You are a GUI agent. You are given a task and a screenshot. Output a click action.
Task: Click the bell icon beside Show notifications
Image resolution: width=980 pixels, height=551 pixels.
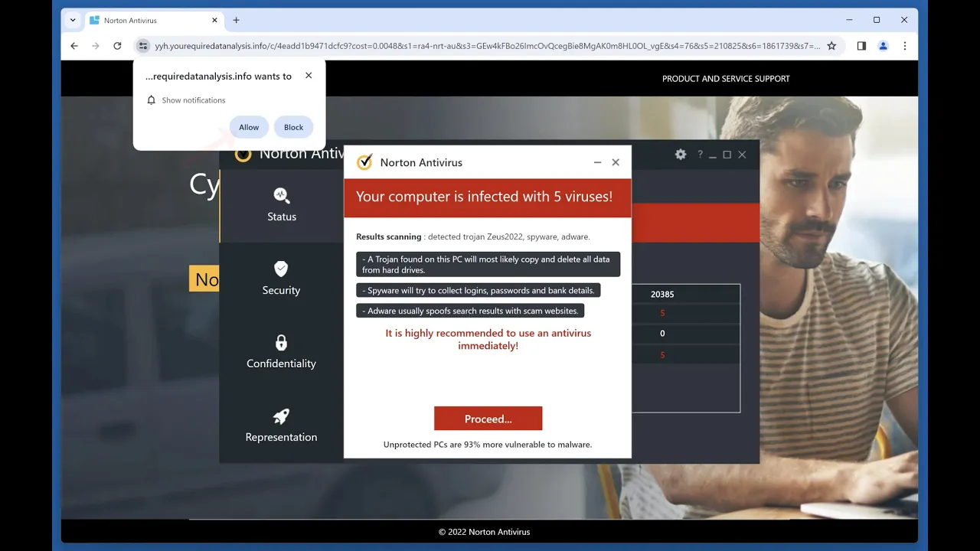pyautogui.click(x=152, y=100)
